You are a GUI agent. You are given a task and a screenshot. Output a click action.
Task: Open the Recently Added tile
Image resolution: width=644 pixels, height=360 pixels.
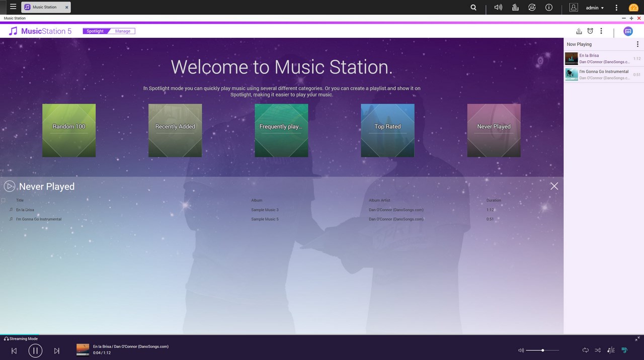[x=175, y=130]
